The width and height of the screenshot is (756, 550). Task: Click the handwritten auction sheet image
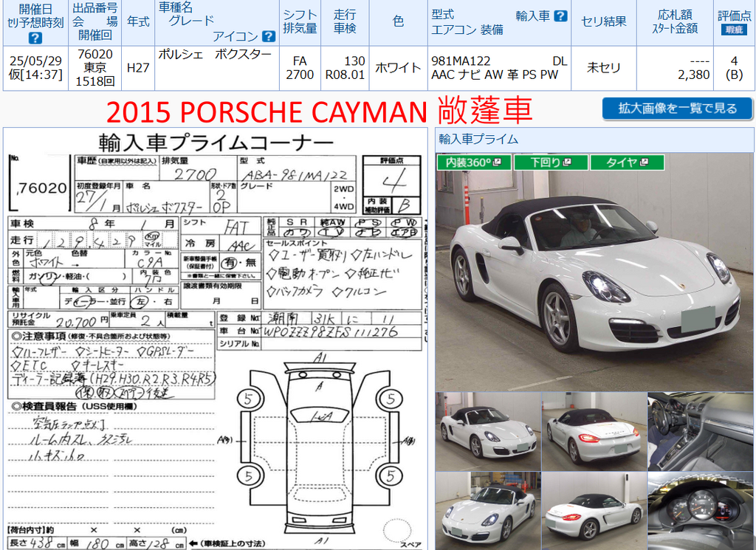click(x=216, y=339)
